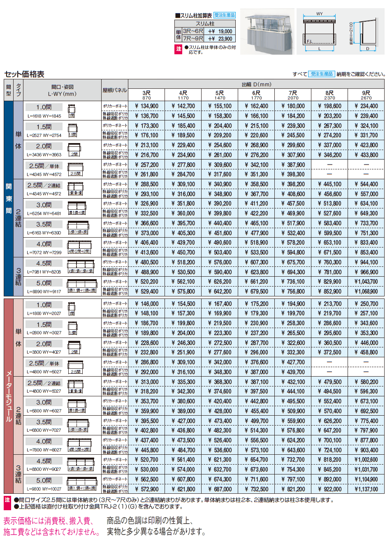Click the ¥134,900 price cell

(x=146, y=106)
